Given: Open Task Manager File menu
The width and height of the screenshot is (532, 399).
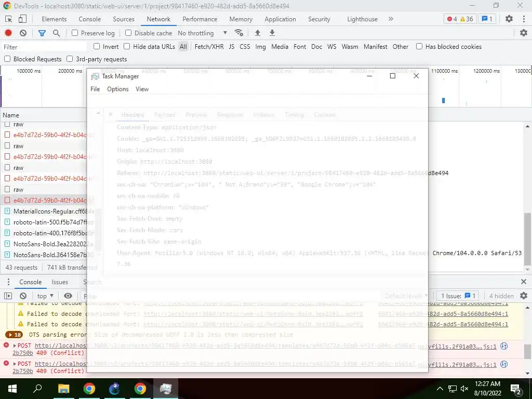Looking at the screenshot, I should (95, 89).
